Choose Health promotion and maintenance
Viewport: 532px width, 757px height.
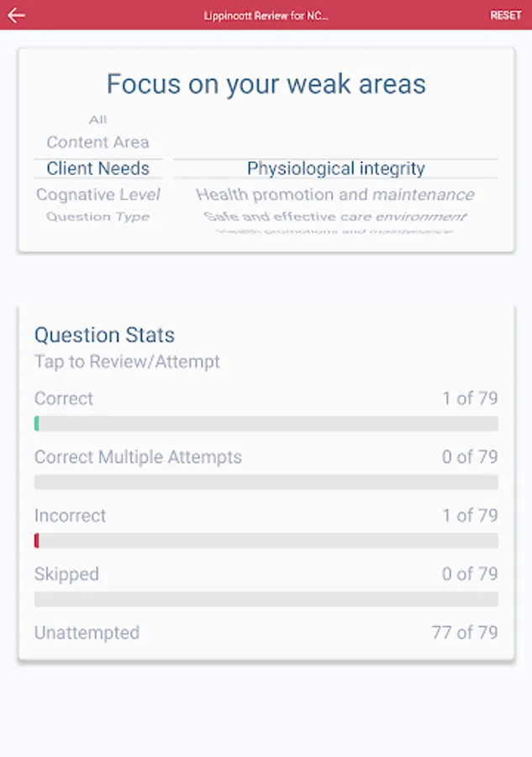pyautogui.click(x=335, y=194)
